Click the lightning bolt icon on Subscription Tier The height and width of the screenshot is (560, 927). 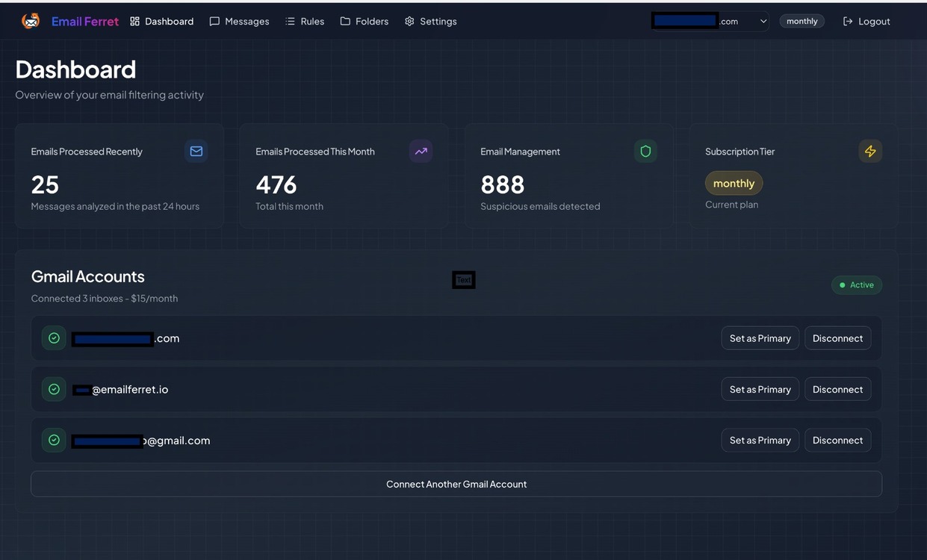870,151
